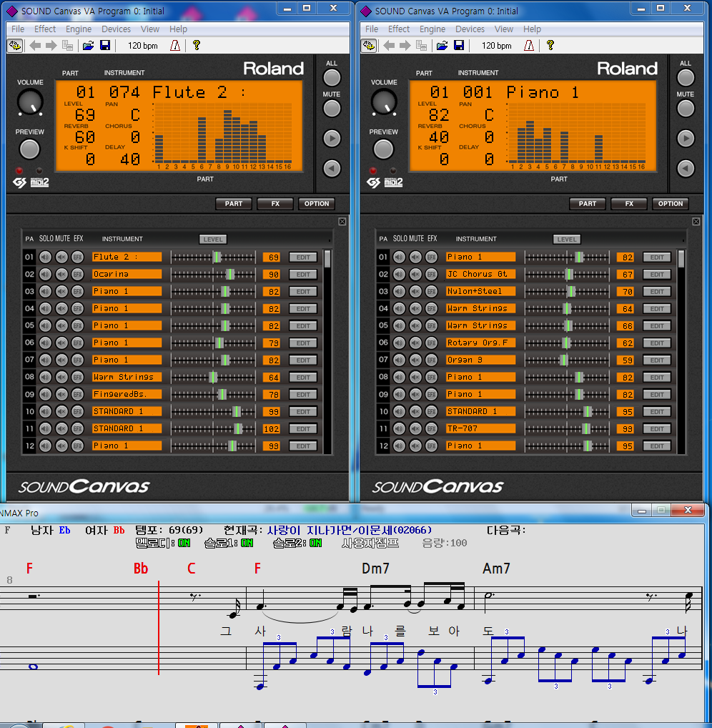Toggle EFX for part 08 Warm Strings, left window

(x=77, y=377)
